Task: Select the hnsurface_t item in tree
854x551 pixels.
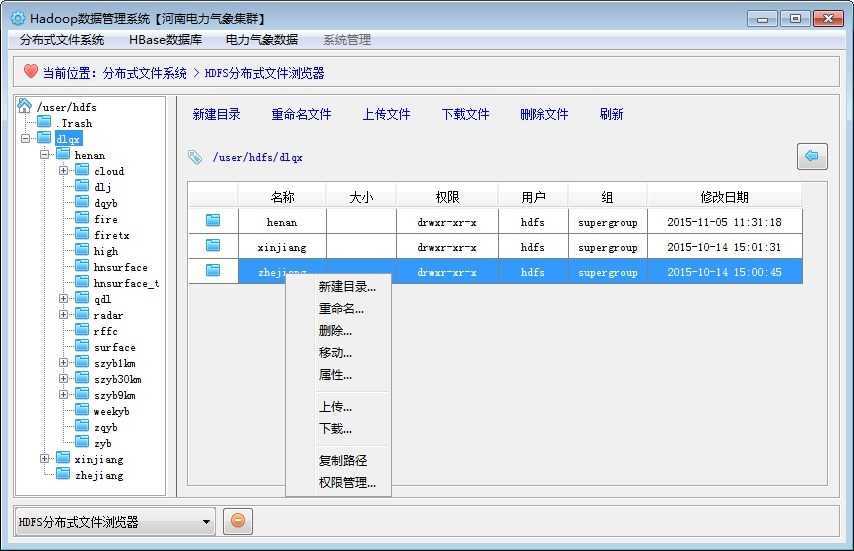Action: [x=126, y=283]
